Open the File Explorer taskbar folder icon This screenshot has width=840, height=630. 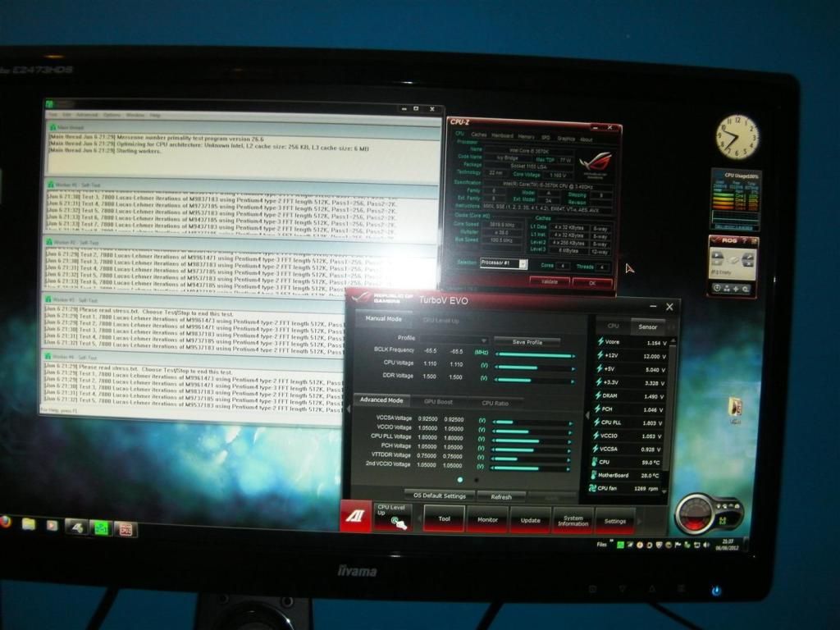[x=29, y=523]
